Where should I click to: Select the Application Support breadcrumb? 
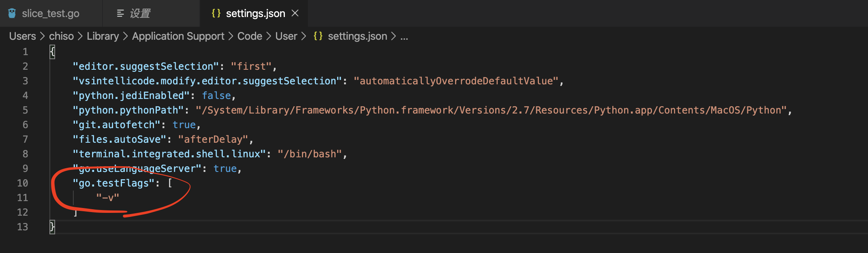178,36
